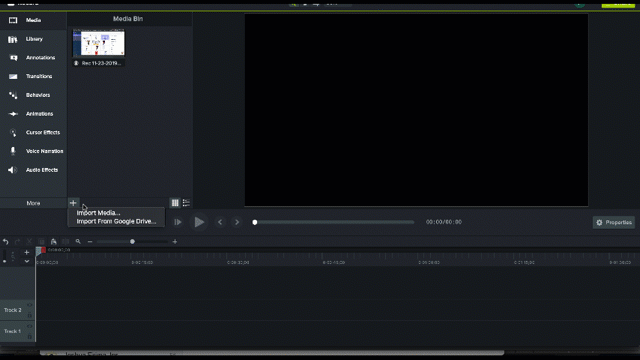Click the Cut scissors icon
640x360 pixels.
click(x=29, y=242)
